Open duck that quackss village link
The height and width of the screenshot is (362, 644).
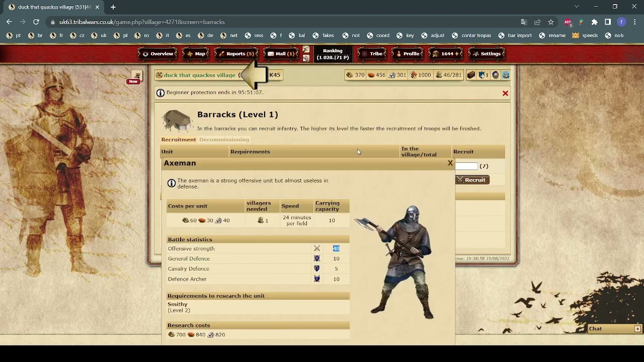(x=200, y=75)
